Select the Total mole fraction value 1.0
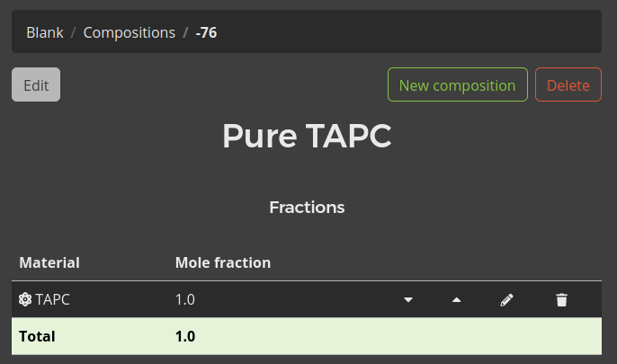The width and height of the screenshot is (617, 364). coord(185,337)
